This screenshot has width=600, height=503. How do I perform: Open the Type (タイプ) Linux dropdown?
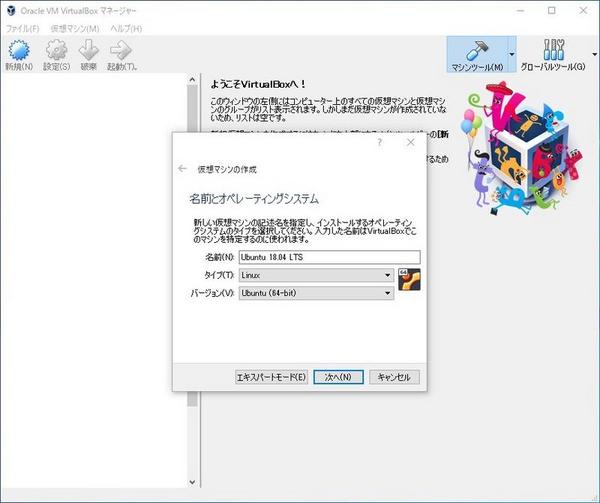tap(316, 275)
